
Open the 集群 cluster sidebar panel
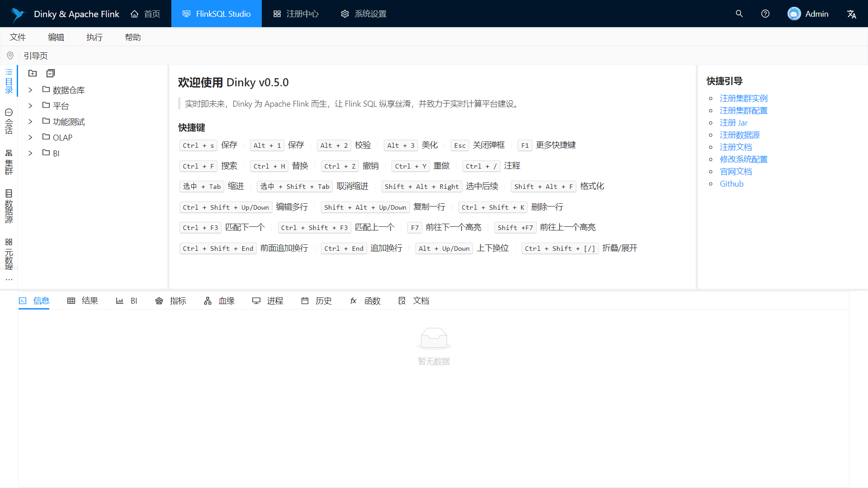(9, 162)
